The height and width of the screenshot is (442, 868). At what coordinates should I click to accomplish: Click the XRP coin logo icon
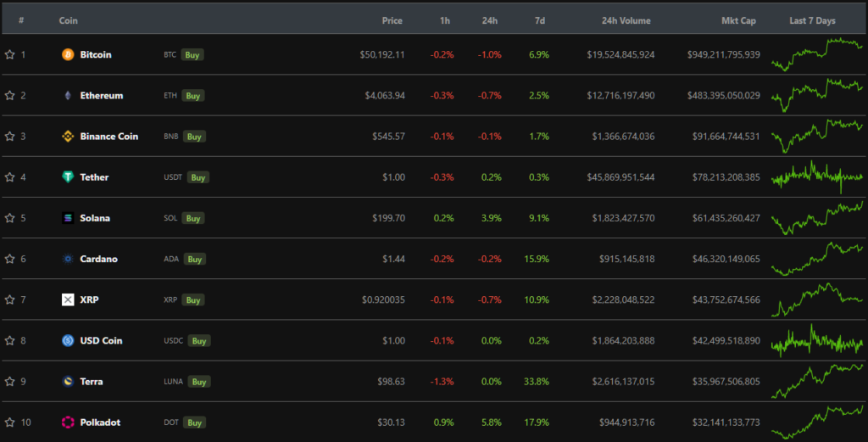coord(68,299)
